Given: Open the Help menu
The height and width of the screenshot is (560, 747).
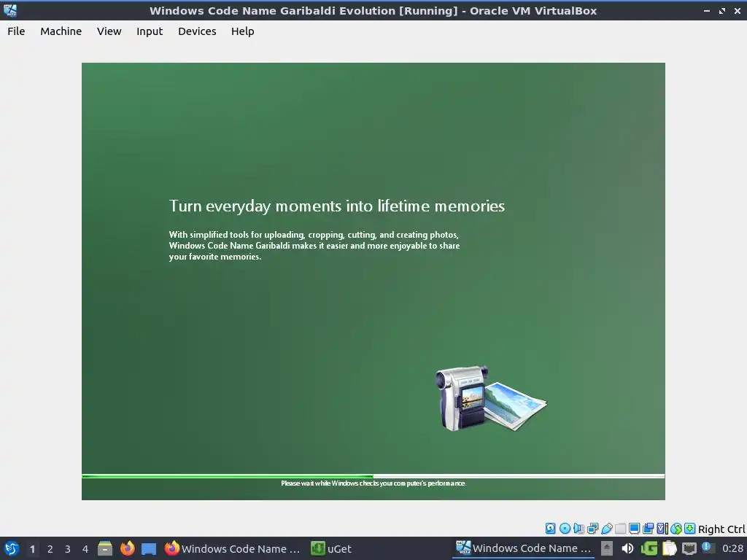Looking at the screenshot, I should [x=242, y=31].
